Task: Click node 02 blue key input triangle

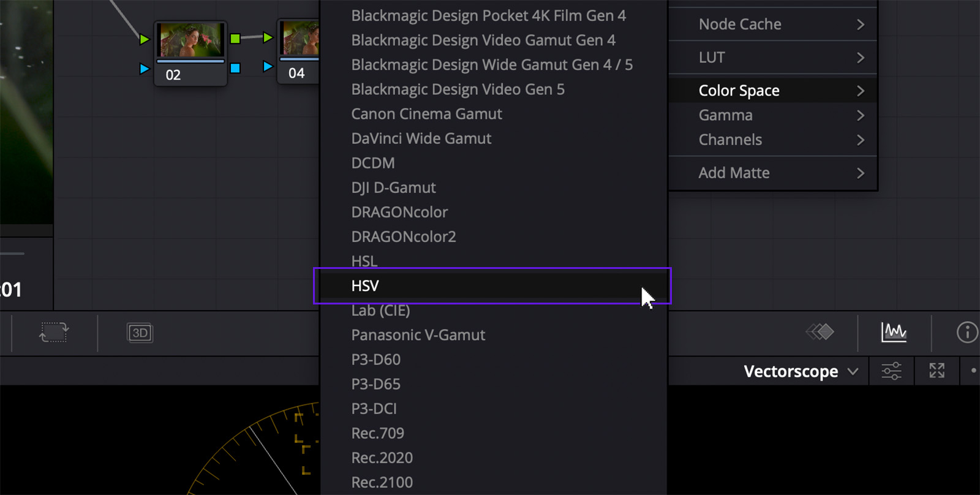Action: 144,69
